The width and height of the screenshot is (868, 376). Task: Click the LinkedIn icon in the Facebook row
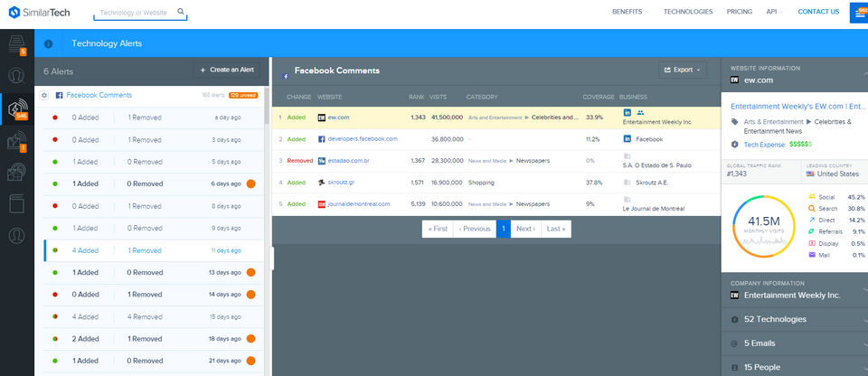(x=627, y=139)
